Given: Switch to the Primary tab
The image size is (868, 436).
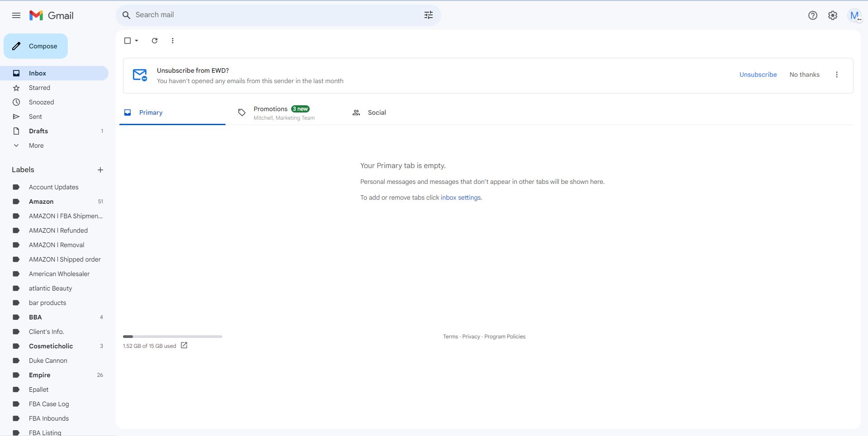Looking at the screenshot, I should tap(172, 113).
